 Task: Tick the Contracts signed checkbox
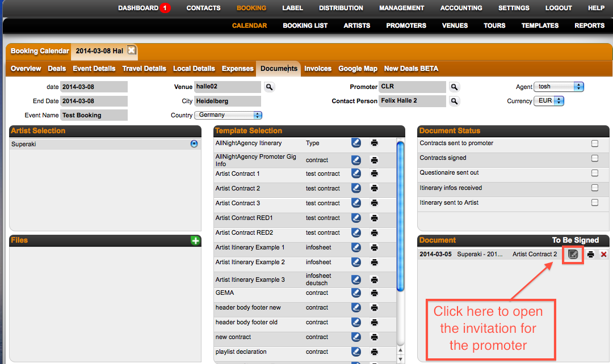pyautogui.click(x=595, y=158)
